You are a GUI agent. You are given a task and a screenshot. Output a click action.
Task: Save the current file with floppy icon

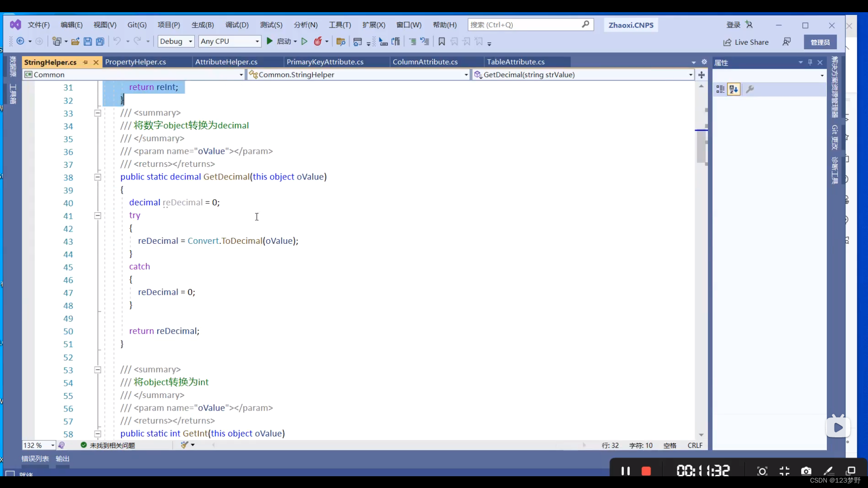click(88, 42)
